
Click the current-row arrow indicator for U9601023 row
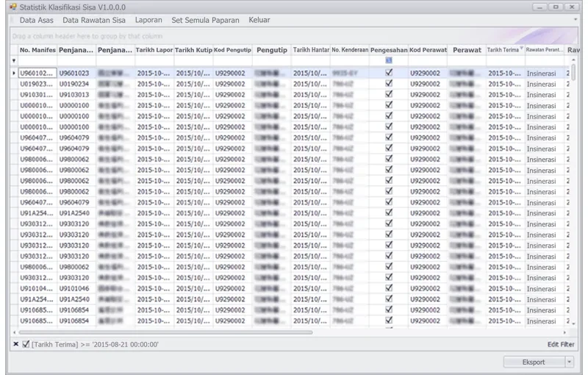(14, 73)
